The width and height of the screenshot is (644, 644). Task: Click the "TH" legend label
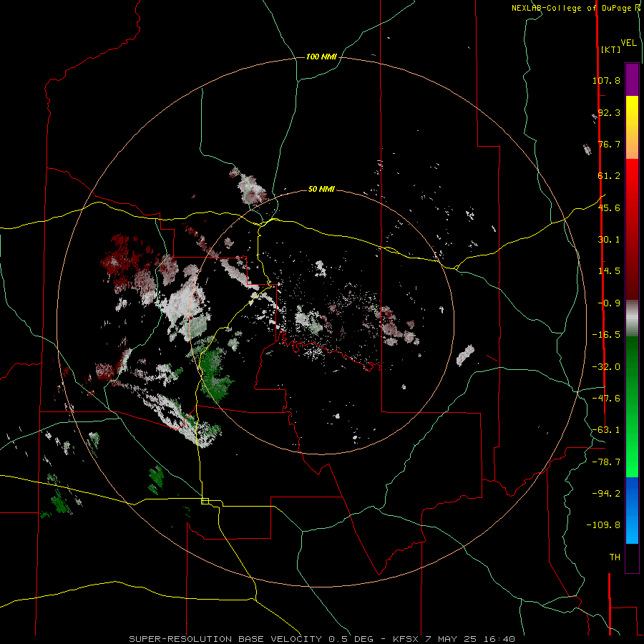click(x=615, y=557)
